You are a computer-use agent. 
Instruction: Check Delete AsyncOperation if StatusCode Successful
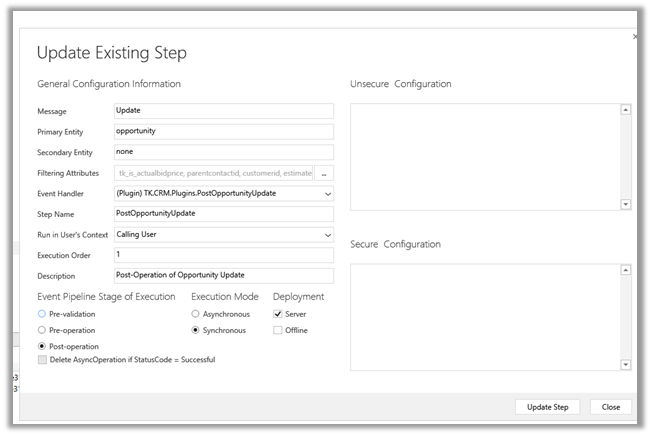[x=42, y=360]
